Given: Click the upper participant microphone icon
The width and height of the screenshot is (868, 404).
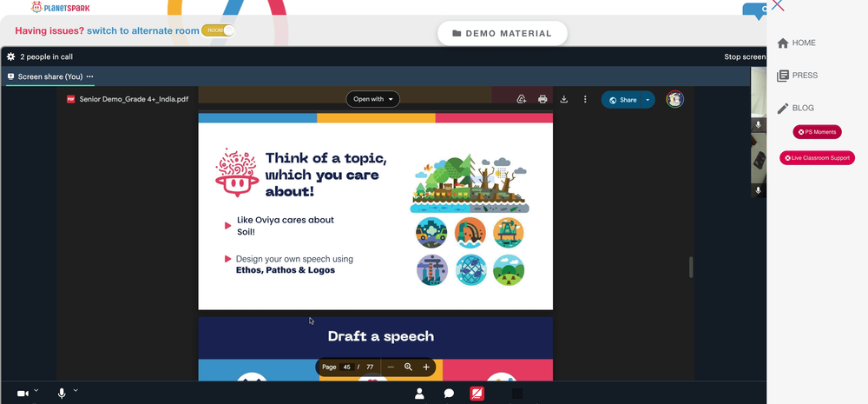Looking at the screenshot, I should (759, 125).
